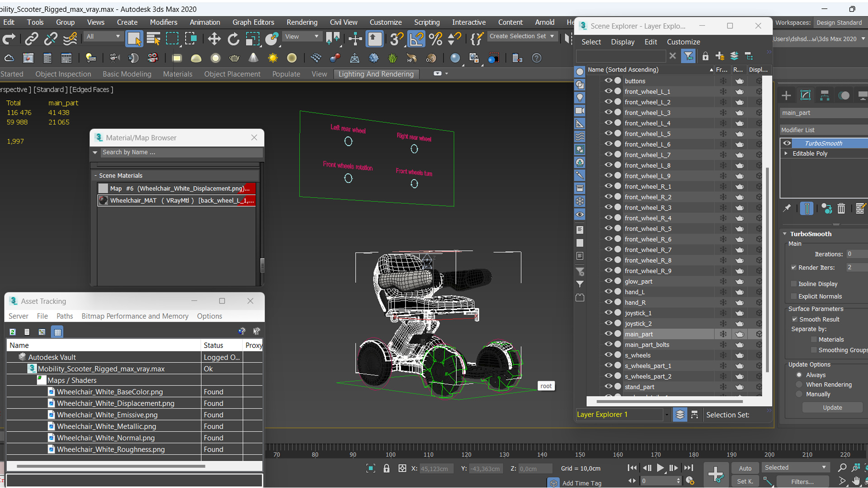
Task: Click Map #6 grey map swatch
Action: tap(104, 188)
